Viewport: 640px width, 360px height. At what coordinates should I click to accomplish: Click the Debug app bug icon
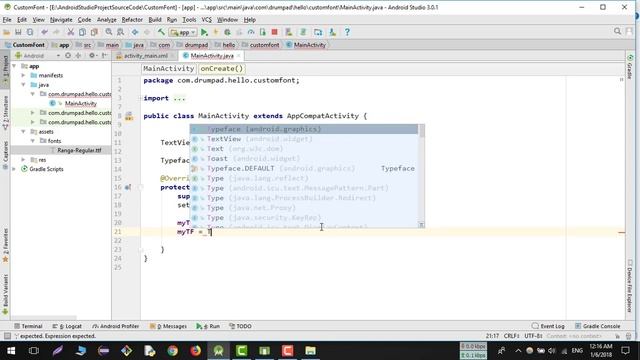point(227,32)
